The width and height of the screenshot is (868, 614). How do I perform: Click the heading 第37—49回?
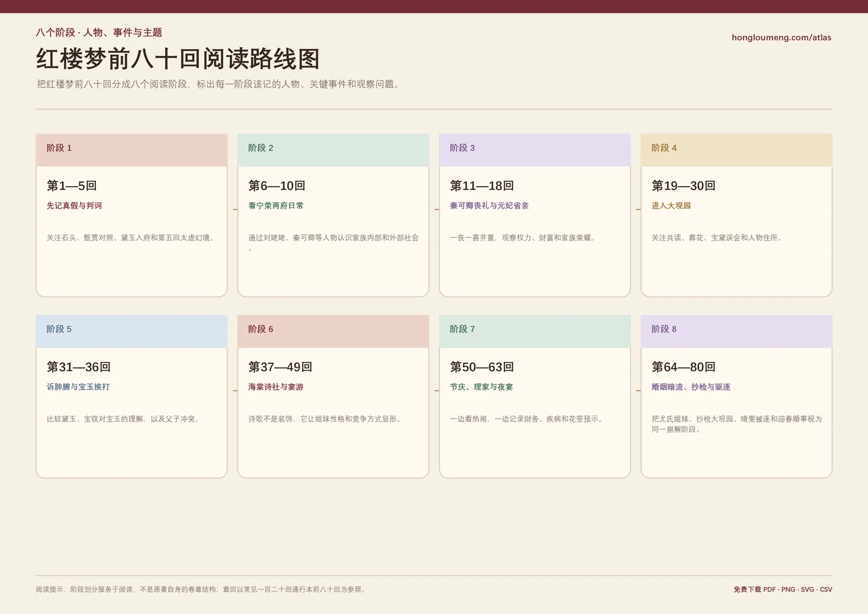pyautogui.click(x=280, y=367)
